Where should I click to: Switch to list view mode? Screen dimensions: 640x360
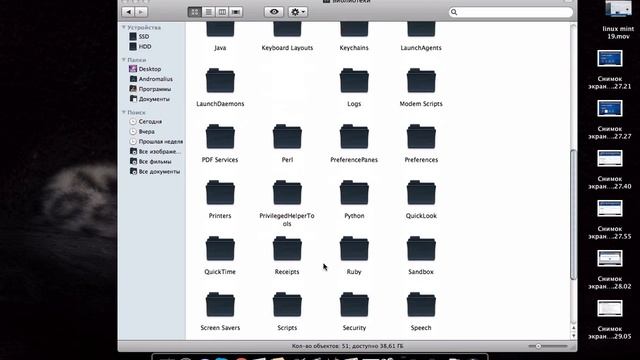click(x=209, y=12)
